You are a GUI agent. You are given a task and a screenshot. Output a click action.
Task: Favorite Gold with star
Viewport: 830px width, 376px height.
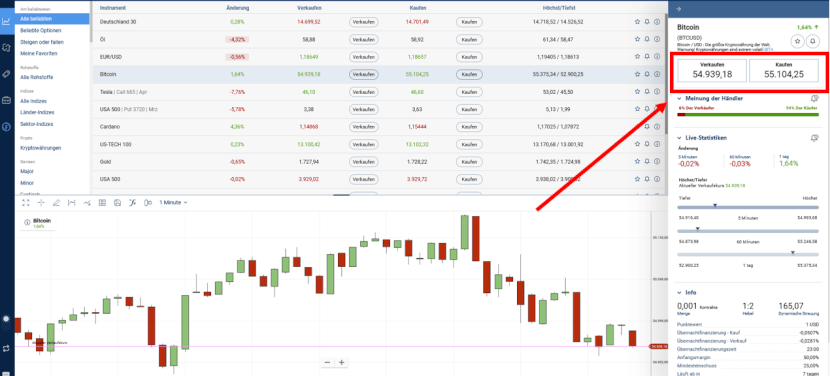point(637,162)
